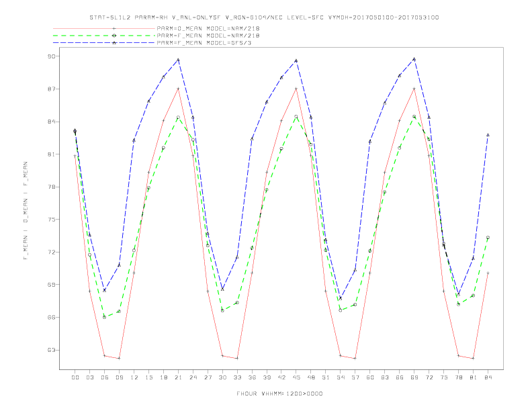This screenshot has height=411, width=532.
Task: Click y-axis tick value 81
Action: click(51, 154)
